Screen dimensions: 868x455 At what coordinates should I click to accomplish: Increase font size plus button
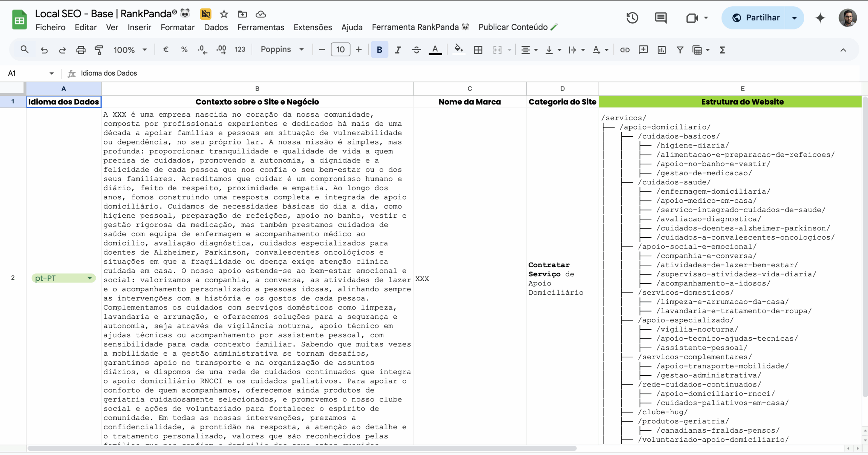click(x=359, y=50)
